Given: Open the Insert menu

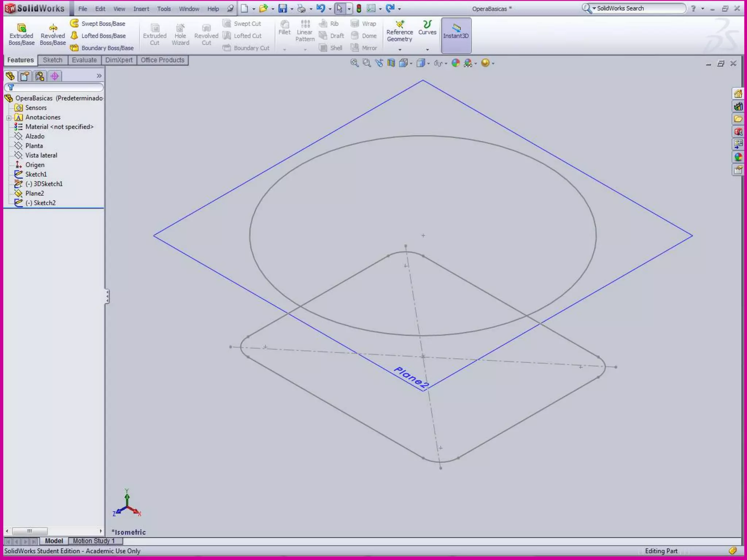Looking at the screenshot, I should click(141, 9).
